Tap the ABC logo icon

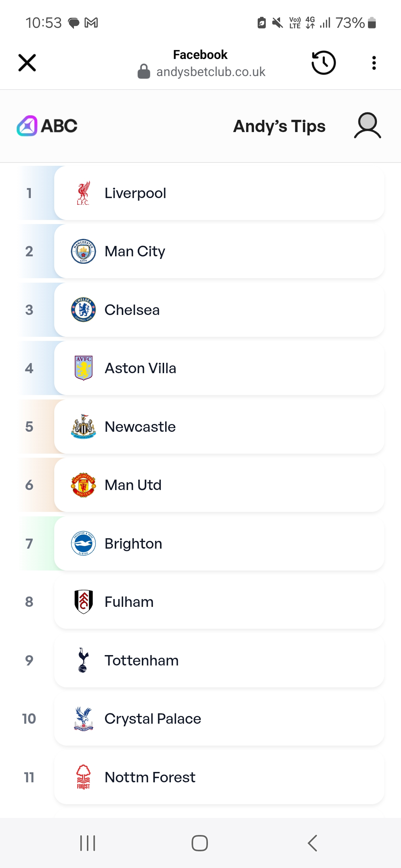tap(27, 126)
